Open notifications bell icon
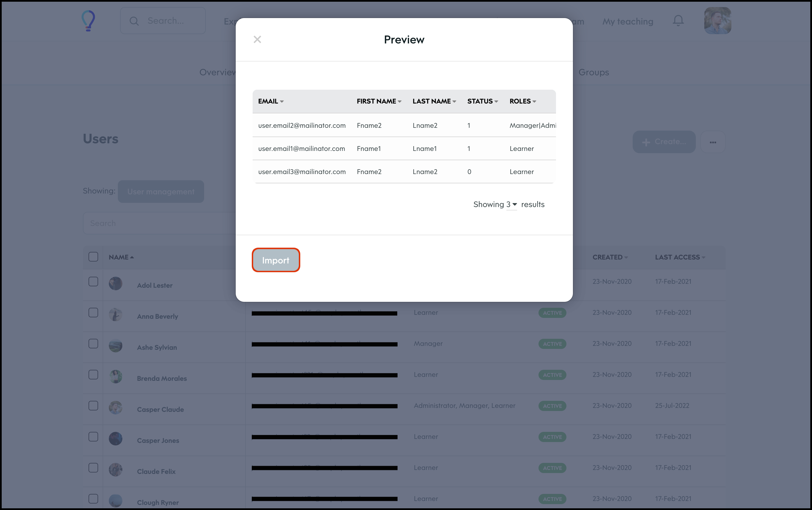812x510 pixels. tap(678, 21)
